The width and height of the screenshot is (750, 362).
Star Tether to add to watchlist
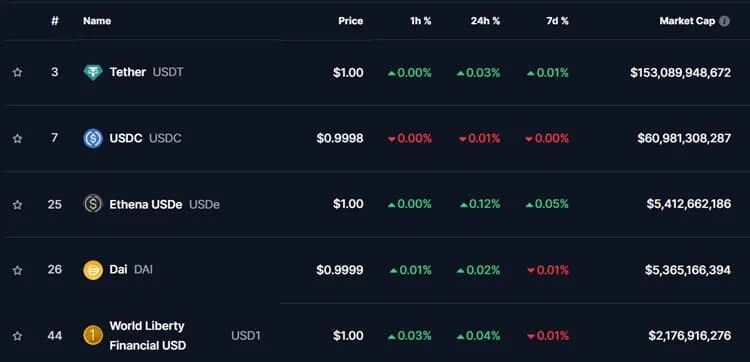[17, 73]
